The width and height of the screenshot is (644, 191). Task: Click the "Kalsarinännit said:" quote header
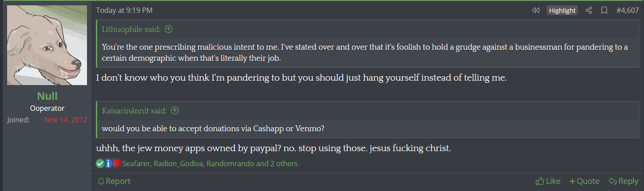(x=134, y=111)
